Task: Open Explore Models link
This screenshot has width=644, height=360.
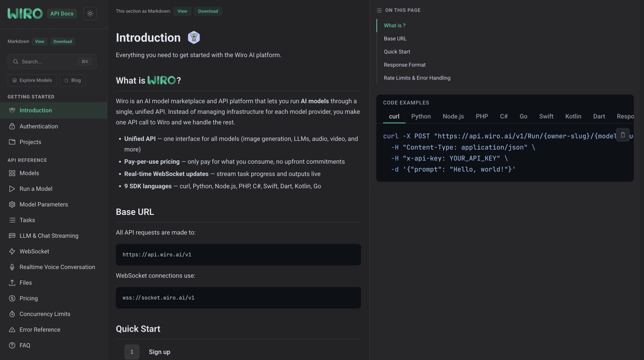Action: click(x=32, y=80)
